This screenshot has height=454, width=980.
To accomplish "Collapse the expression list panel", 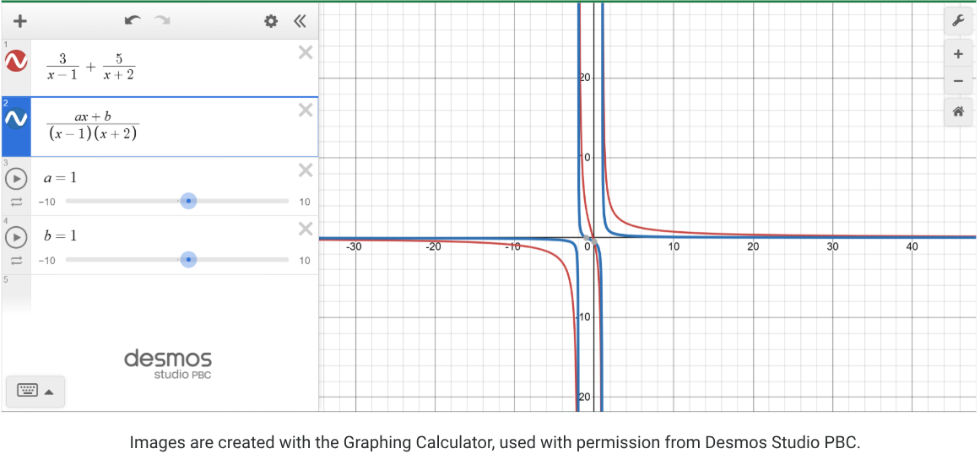I will click(300, 21).
